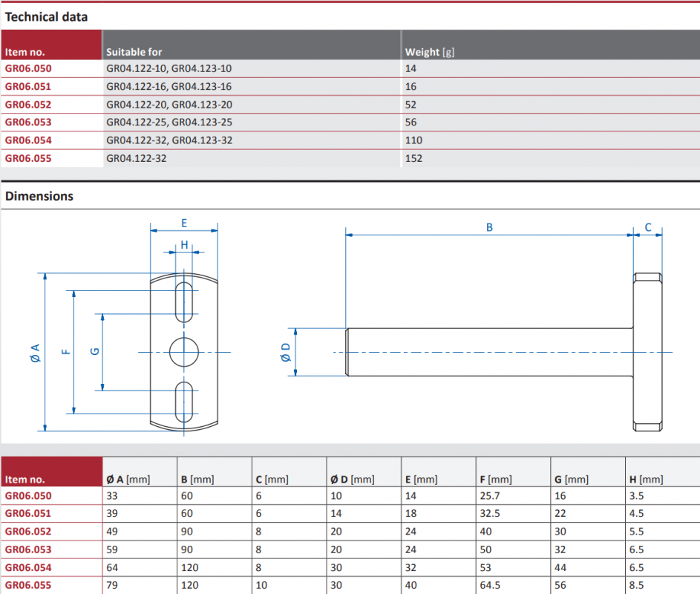This screenshot has height=594, width=700.
Task: Click the "Dimensions" heading
Action: click(x=39, y=196)
